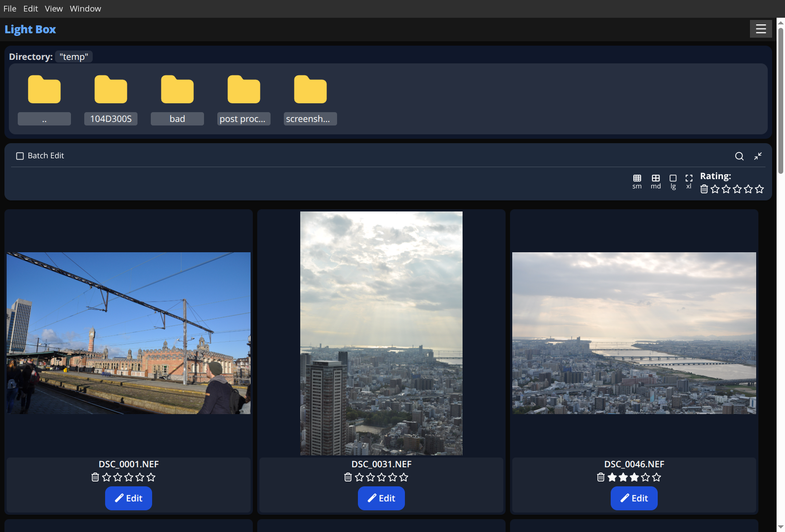Image resolution: width=785 pixels, height=532 pixels.
Task: Filter by first star in Rating
Action: click(715, 189)
